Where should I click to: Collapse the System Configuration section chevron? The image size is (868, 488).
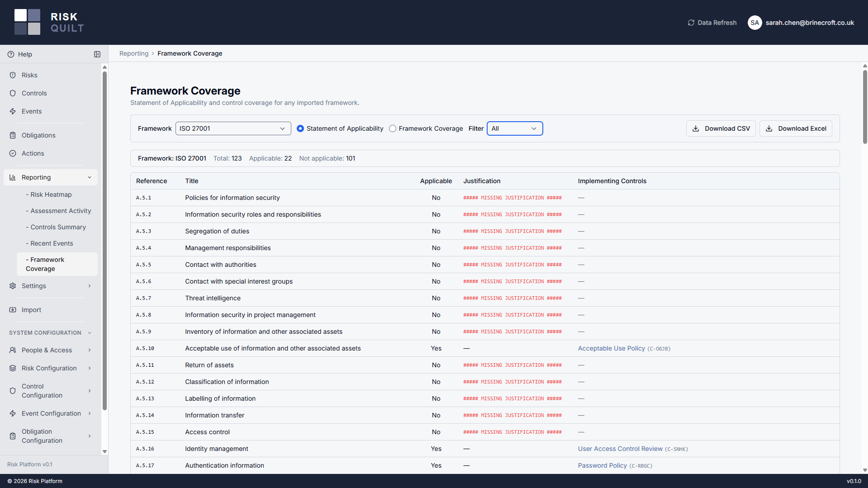pos(90,333)
